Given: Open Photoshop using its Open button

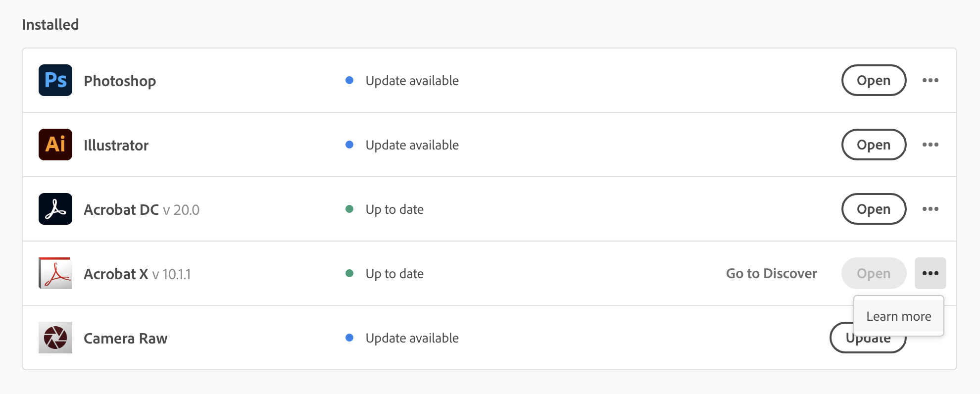Looking at the screenshot, I should [x=874, y=80].
